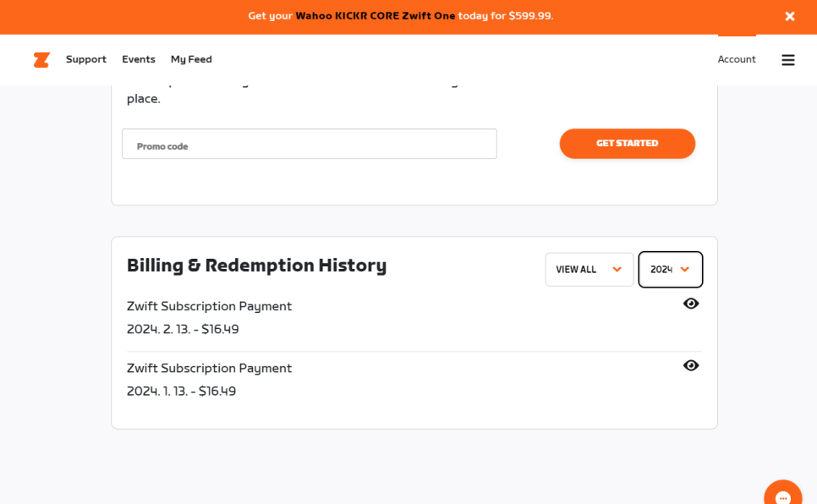The height and width of the screenshot is (504, 817).
Task: Click the GET STARTED button
Action: click(x=628, y=143)
